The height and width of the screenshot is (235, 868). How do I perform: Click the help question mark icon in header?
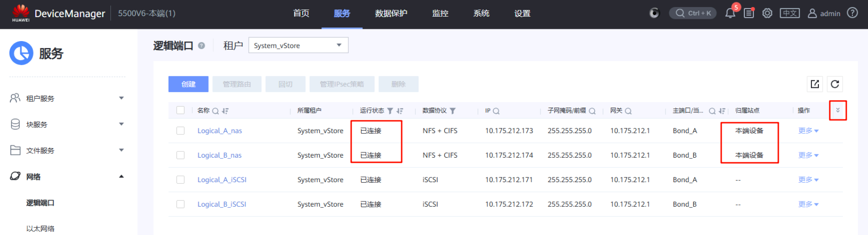(852, 13)
